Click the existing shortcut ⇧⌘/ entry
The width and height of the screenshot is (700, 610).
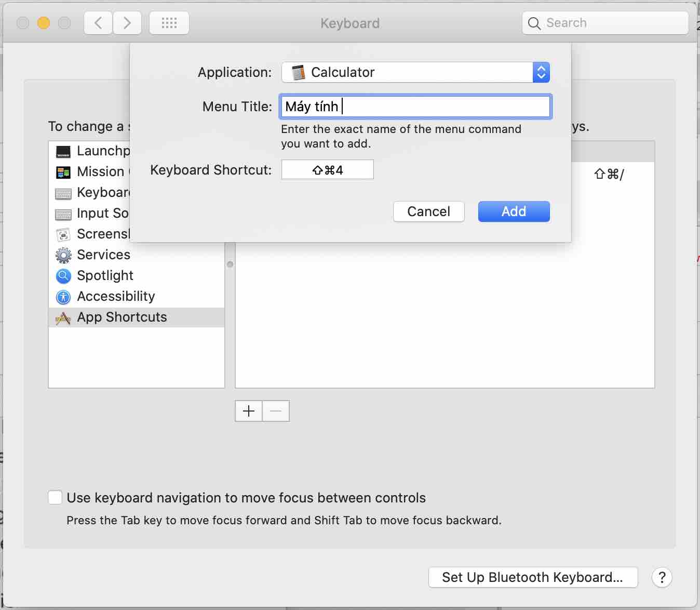coord(609,174)
